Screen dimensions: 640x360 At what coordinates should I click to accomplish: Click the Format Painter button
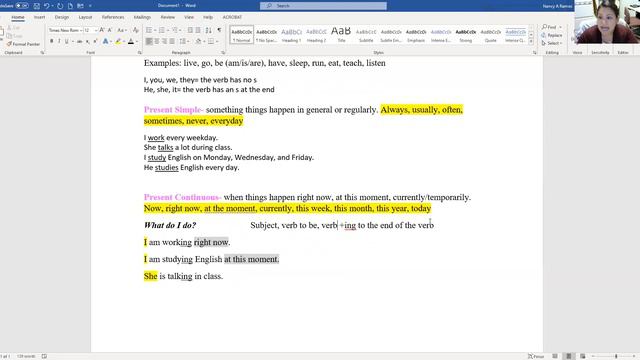pos(23,44)
